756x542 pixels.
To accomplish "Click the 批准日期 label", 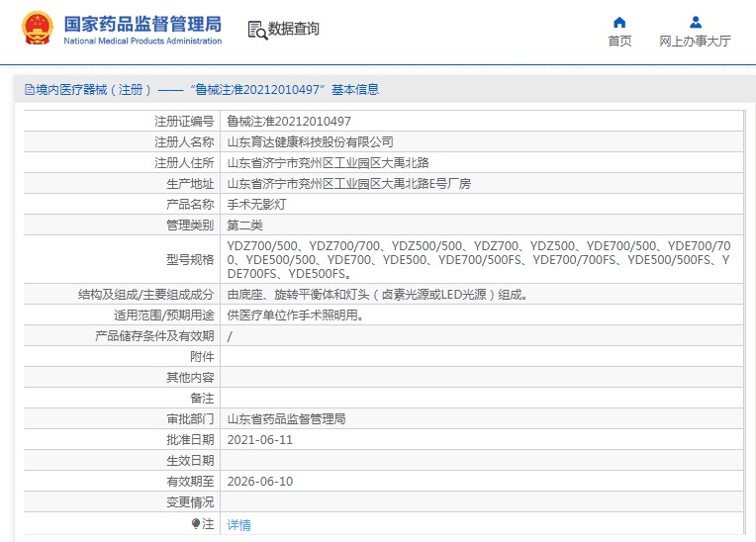I will point(190,440).
